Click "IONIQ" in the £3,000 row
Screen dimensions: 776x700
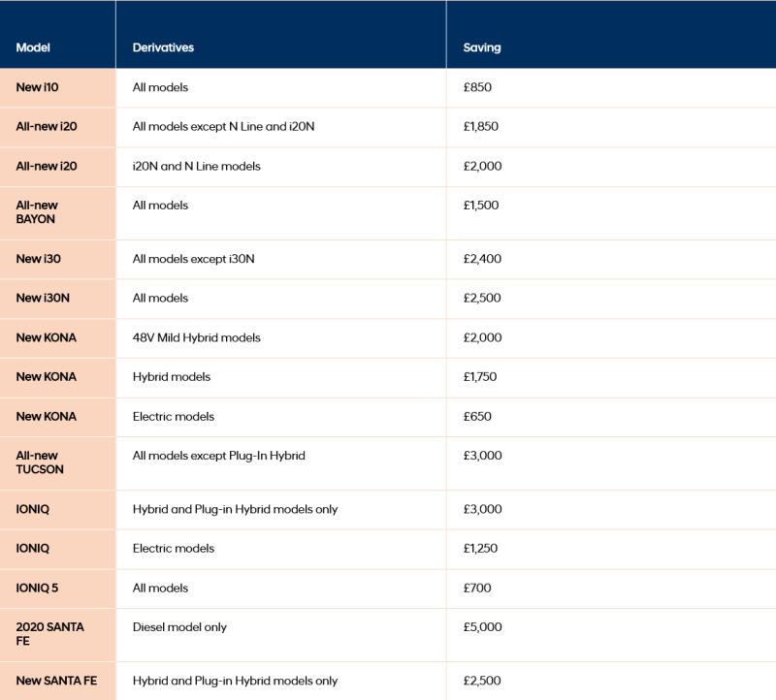[x=33, y=509]
